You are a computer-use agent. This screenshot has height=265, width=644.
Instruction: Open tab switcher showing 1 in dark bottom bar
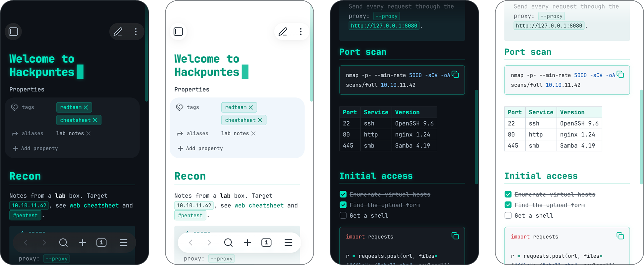(x=101, y=242)
